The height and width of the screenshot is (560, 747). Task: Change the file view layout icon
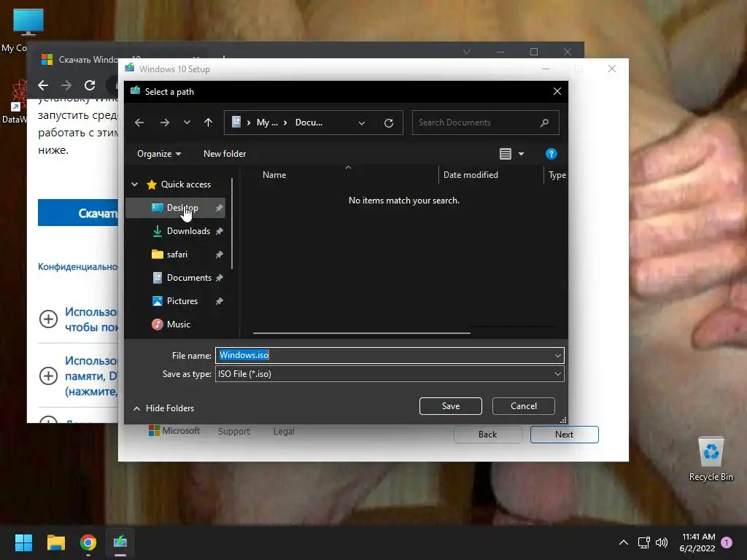coord(506,154)
